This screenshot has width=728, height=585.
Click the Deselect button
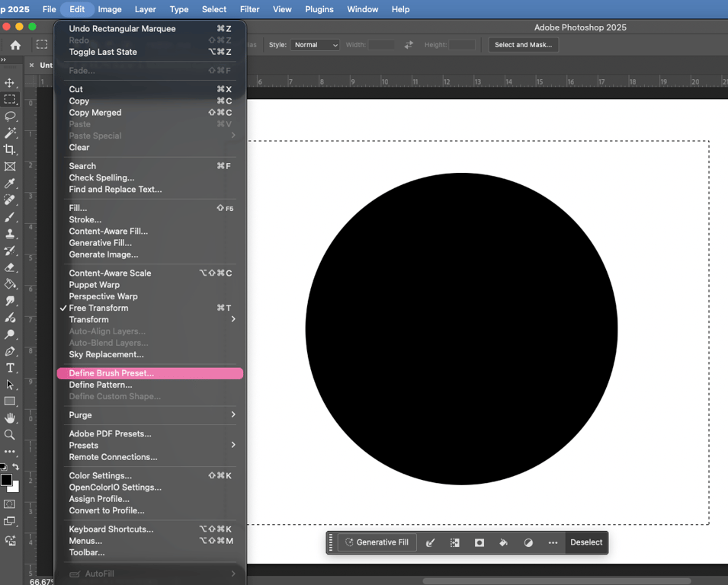586,542
